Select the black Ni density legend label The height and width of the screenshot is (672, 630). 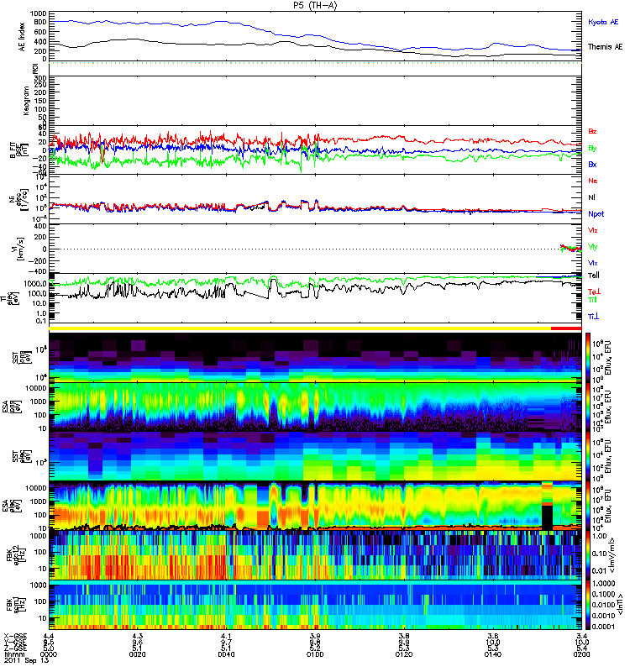point(591,197)
